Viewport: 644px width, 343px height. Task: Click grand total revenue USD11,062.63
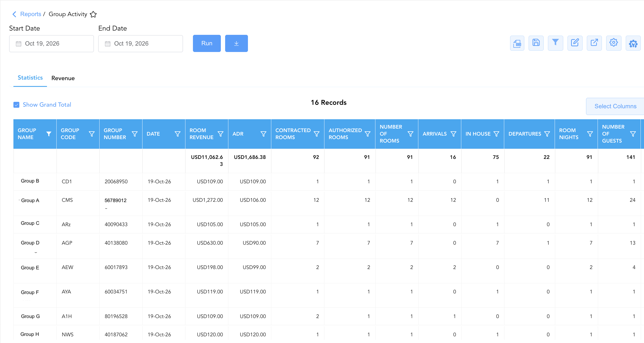[x=207, y=161]
